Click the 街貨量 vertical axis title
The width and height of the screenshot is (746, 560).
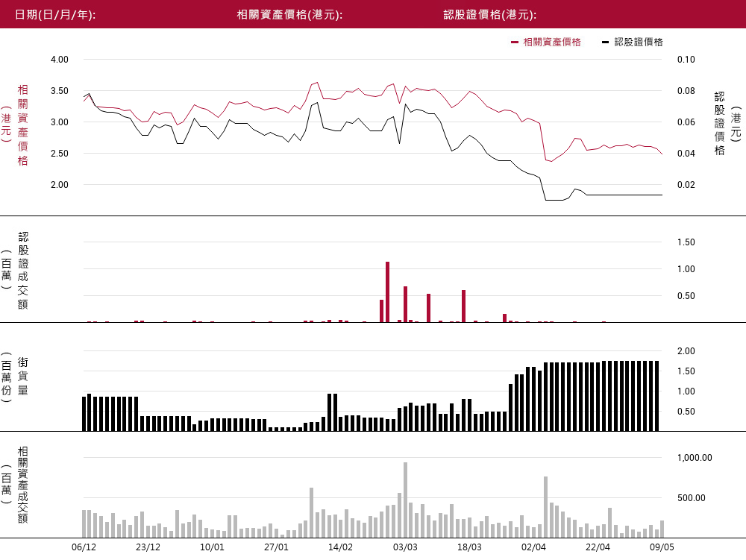[x=23, y=377]
